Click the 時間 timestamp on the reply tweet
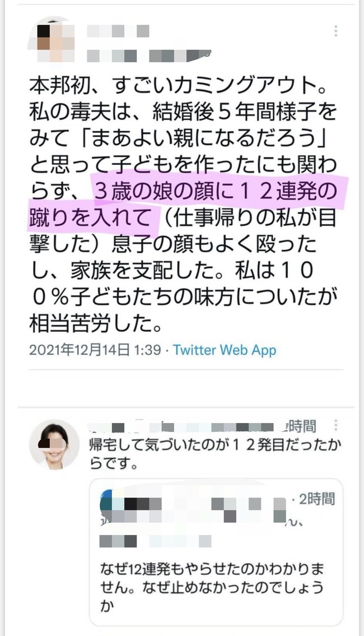This screenshot has height=636, width=364. point(301,426)
